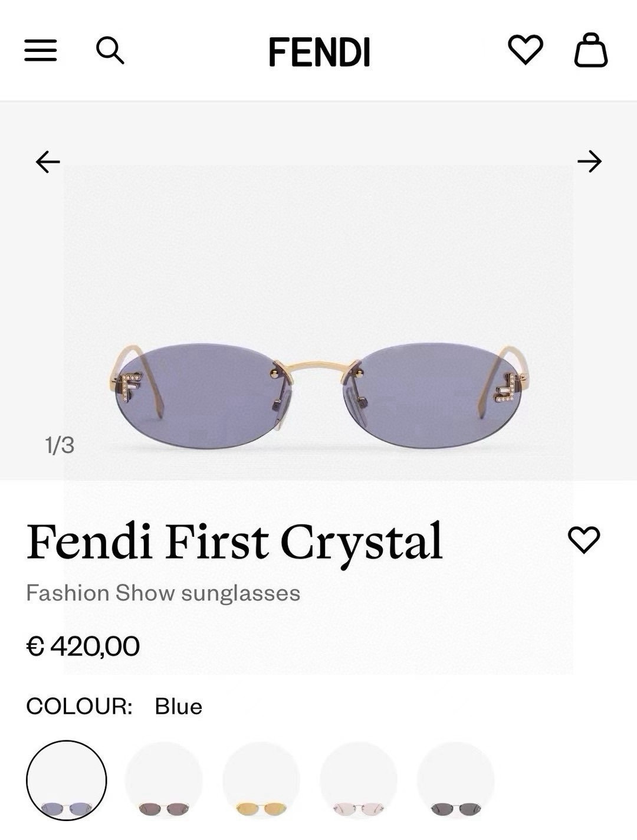
Task: Click the Blue colour name text
Action: coord(178,706)
